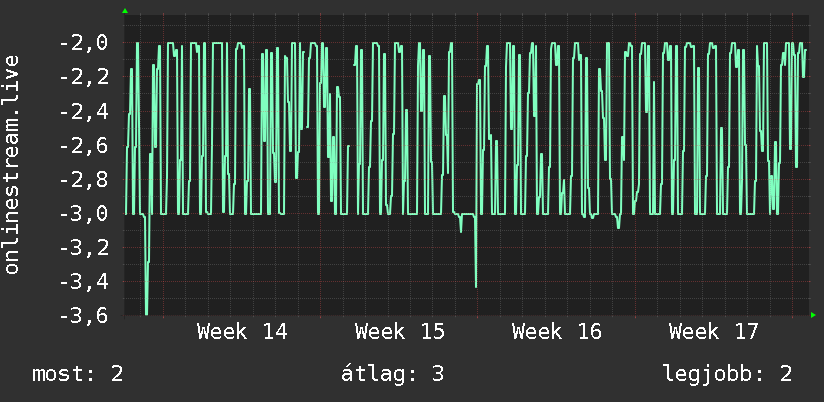Click the 'most: 2' statistic
This screenshot has height=402, width=824.
(x=78, y=374)
